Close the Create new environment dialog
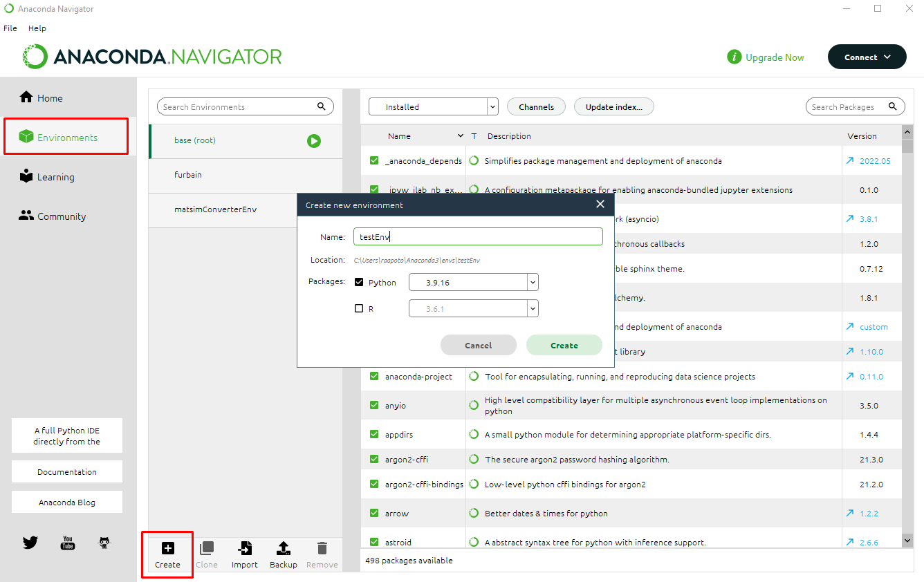 pyautogui.click(x=600, y=204)
